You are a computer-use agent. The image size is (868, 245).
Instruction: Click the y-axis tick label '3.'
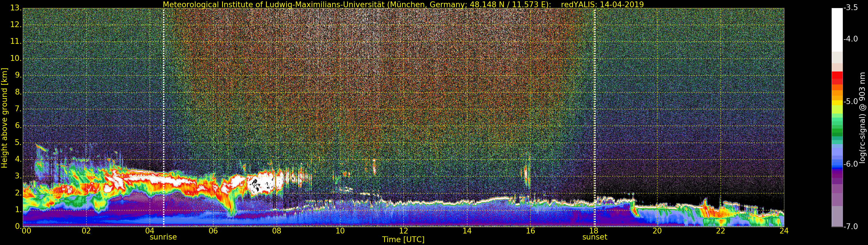pos(18,176)
